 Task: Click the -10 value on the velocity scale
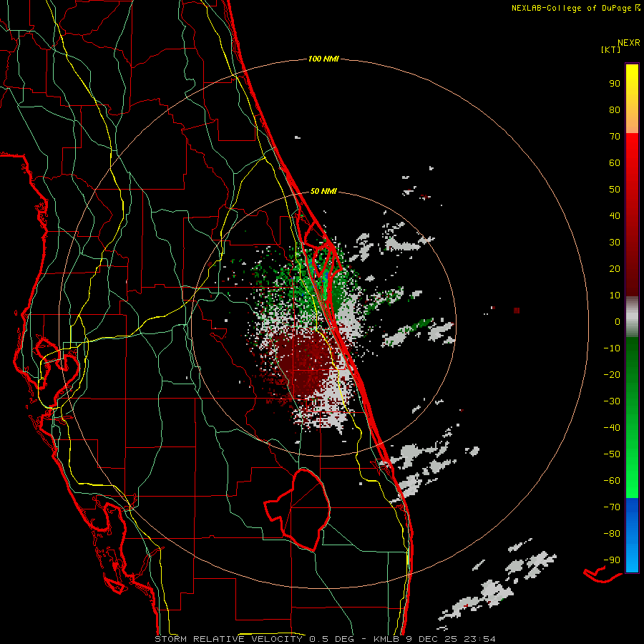pos(612,348)
